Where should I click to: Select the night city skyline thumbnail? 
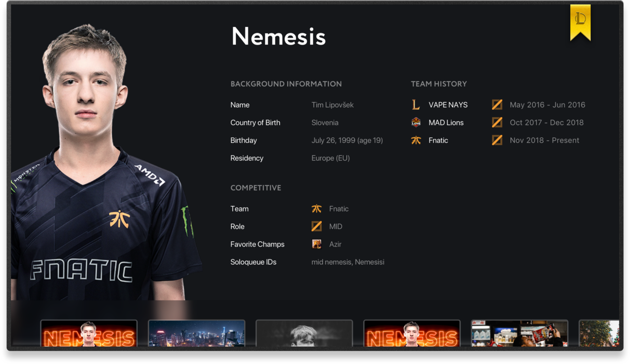pos(197,333)
